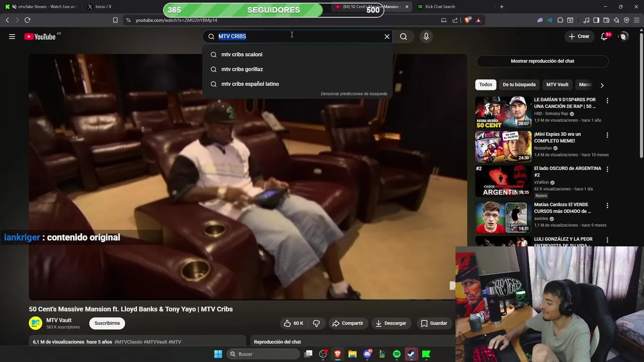Open 'Denunciar predicciones de búsqueda' link
This screenshot has height=362, width=644.
point(354,94)
